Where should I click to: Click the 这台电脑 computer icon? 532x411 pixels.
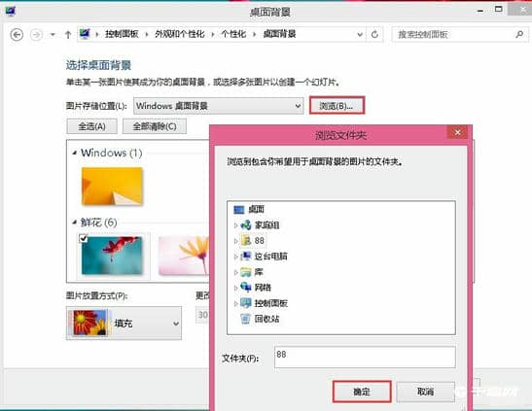point(246,257)
